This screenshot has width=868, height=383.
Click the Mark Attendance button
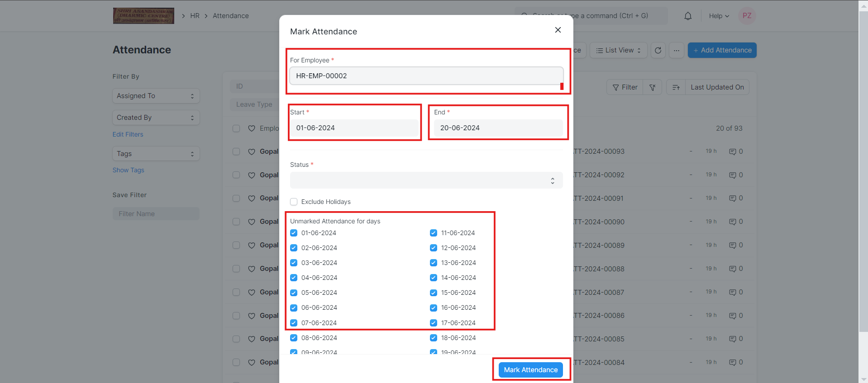pos(531,370)
